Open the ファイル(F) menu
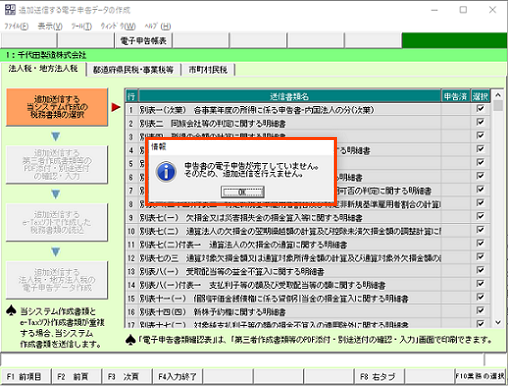This screenshot has width=508, height=386. (16, 26)
